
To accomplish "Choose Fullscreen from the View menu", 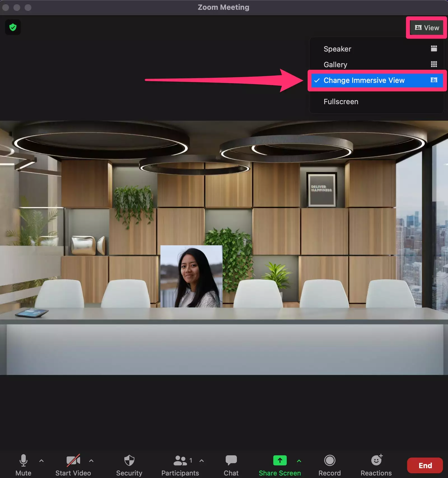I will pyautogui.click(x=341, y=102).
